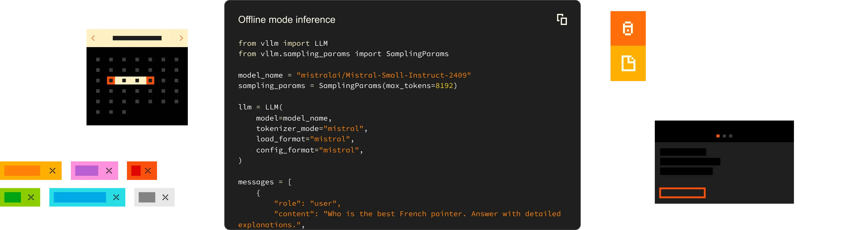
Task: Select the second pagination dot
Action: [724, 136]
